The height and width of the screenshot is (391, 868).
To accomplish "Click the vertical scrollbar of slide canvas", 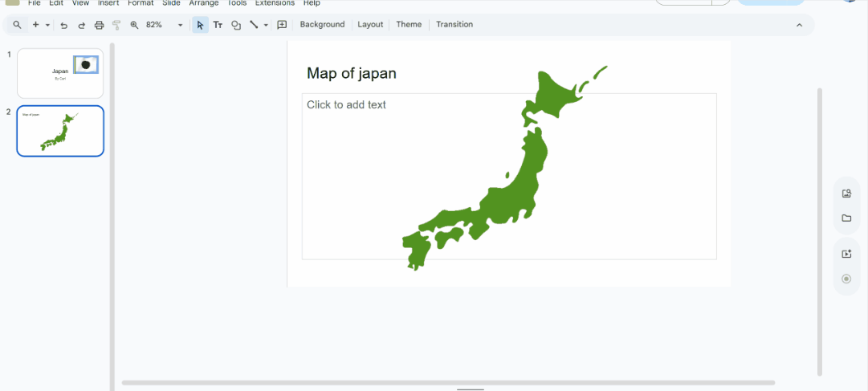I will [x=820, y=231].
